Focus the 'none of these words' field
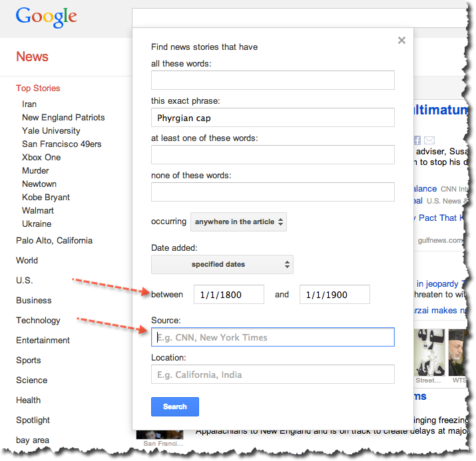This screenshot has height=461, width=476. 272,192
